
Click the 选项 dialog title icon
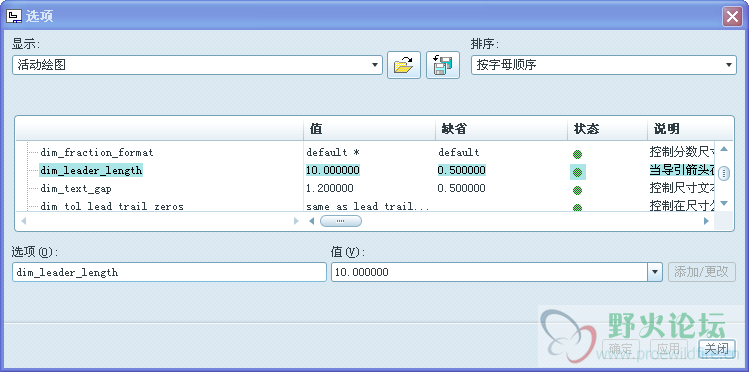point(14,17)
